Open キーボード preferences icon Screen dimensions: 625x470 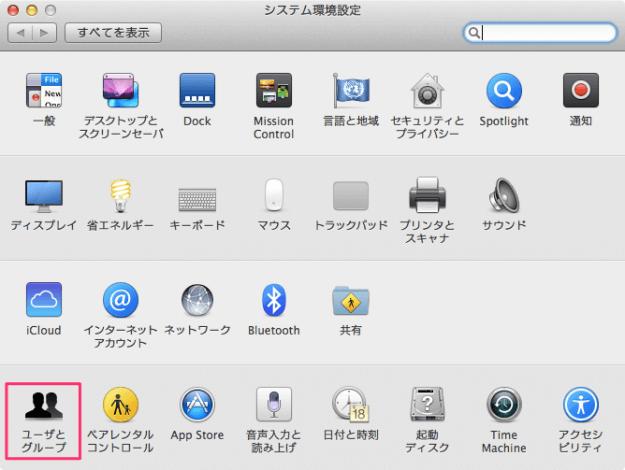click(x=197, y=199)
